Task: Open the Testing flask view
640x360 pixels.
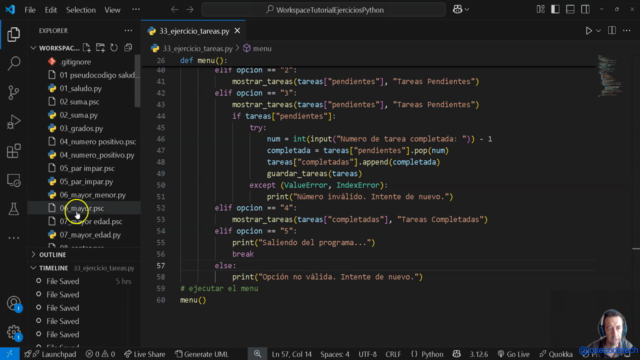Action: (13, 209)
